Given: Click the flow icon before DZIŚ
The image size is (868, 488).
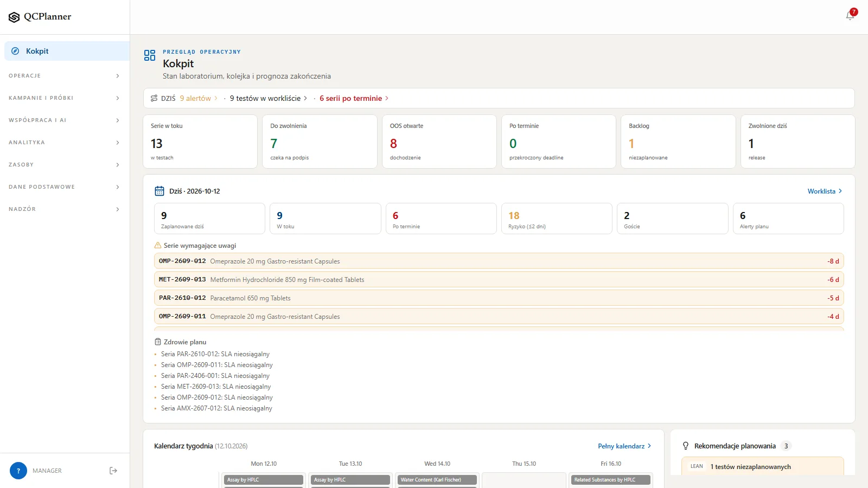Looking at the screenshot, I should [154, 98].
